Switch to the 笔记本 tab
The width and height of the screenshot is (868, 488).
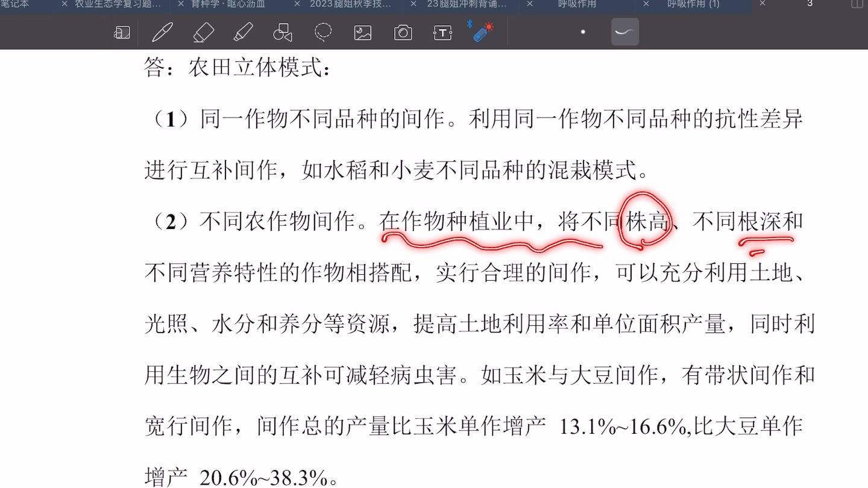[14, 4]
